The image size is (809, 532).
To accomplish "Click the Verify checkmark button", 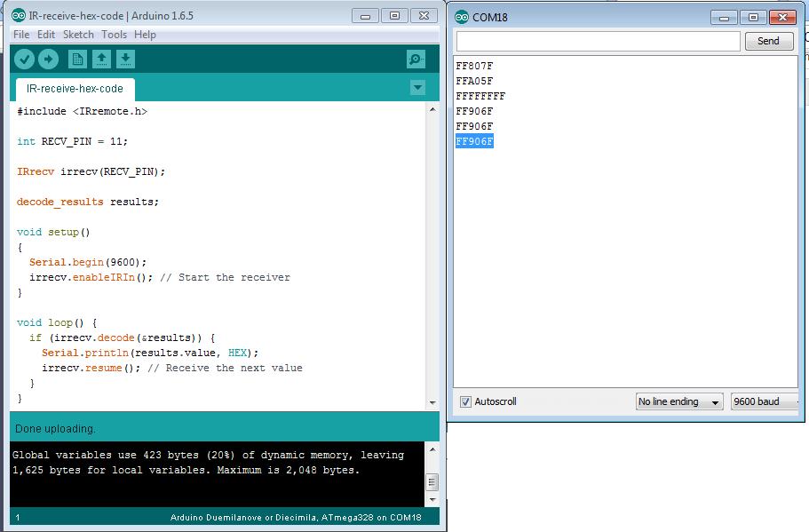I will click(24, 59).
